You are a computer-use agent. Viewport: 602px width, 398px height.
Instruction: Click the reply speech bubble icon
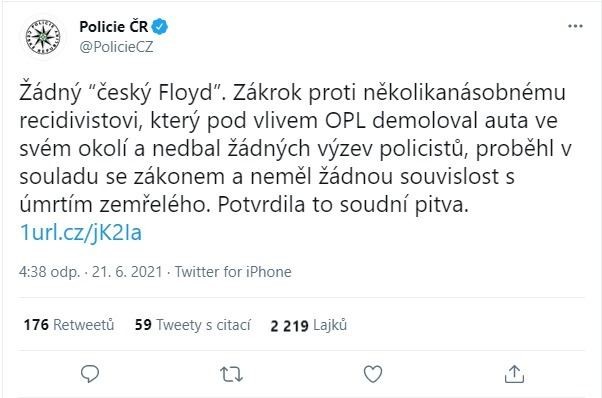tap(90, 373)
